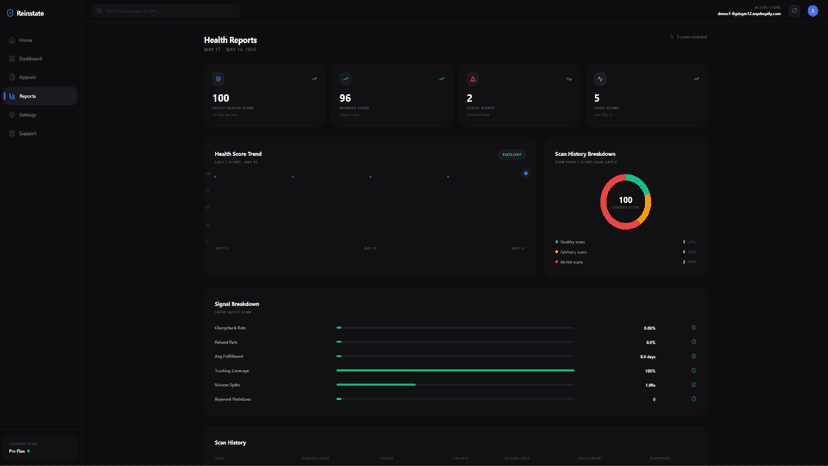
Task: Go to Dashboard in the sidebar
Action: pos(40,59)
